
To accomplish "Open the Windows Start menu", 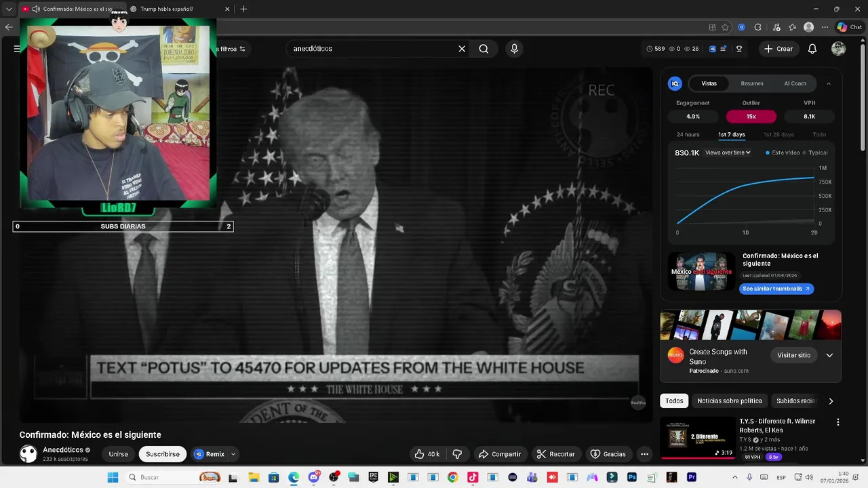I will coord(113,477).
